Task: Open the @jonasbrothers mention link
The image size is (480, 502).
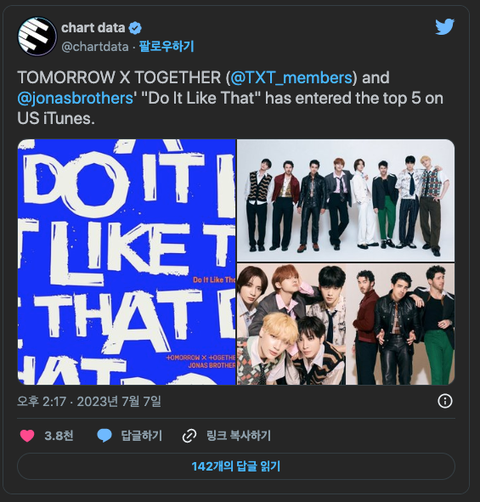Action: pyautogui.click(x=75, y=98)
